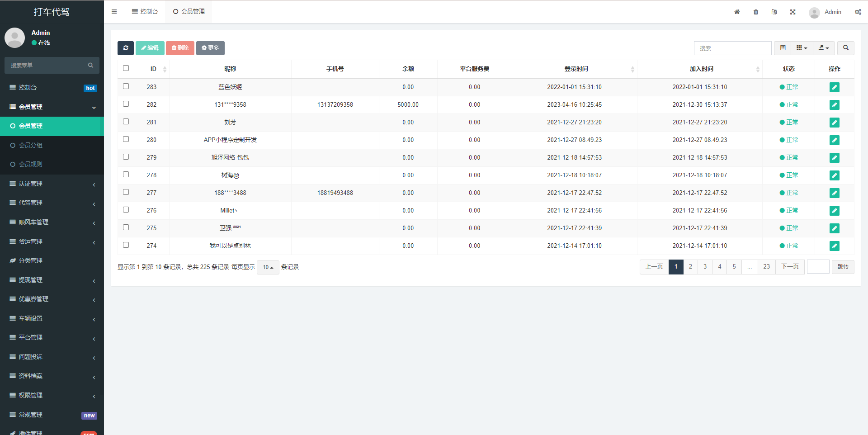868x435 pixels.
Task: Click edit pencil icon for row 283
Action: pyautogui.click(x=834, y=87)
